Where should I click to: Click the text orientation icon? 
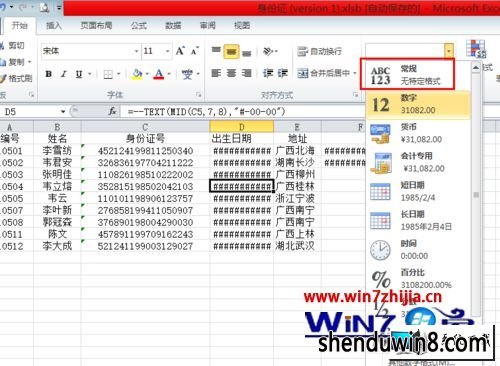(x=268, y=51)
